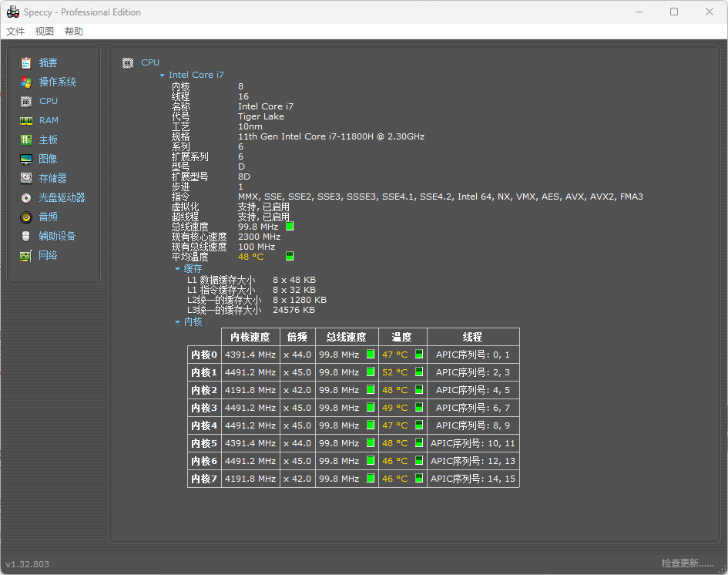Screen dimensions: 728x575
Task: Click 检查更新 check for updates link
Action: pos(688,563)
